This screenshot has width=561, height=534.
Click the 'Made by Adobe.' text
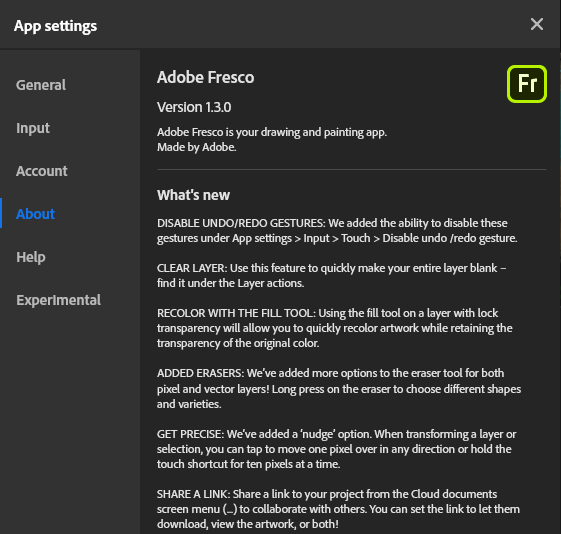(196, 147)
